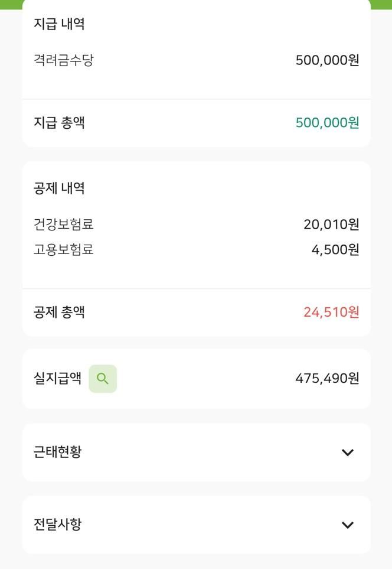Click the 격려금수당 amount 500,000원
The height and width of the screenshot is (569, 392).
[x=327, y=60]
